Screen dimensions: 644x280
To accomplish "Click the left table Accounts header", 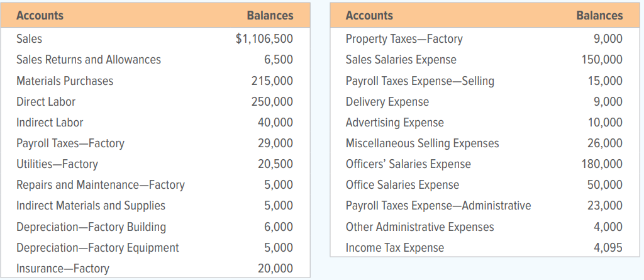I will (40, 16).
